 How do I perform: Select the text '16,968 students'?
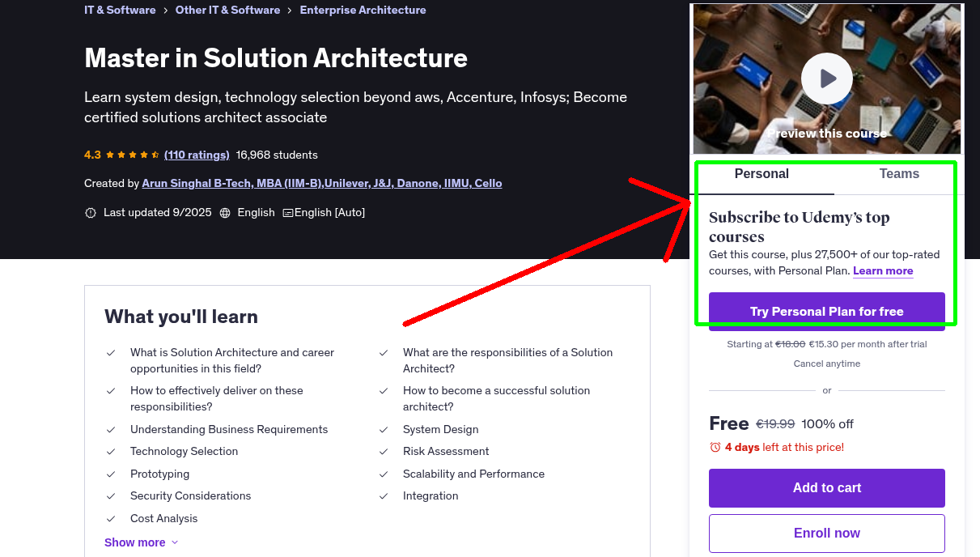click(277, 155)
